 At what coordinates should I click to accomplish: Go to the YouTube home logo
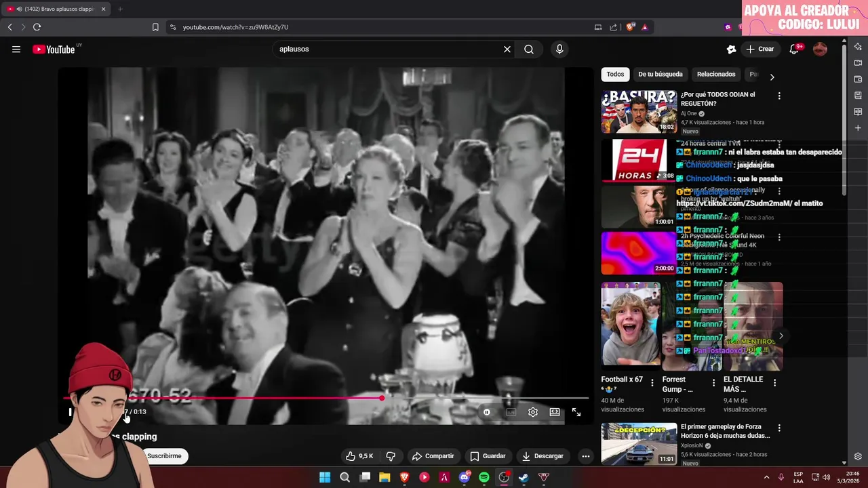[54, 49]
